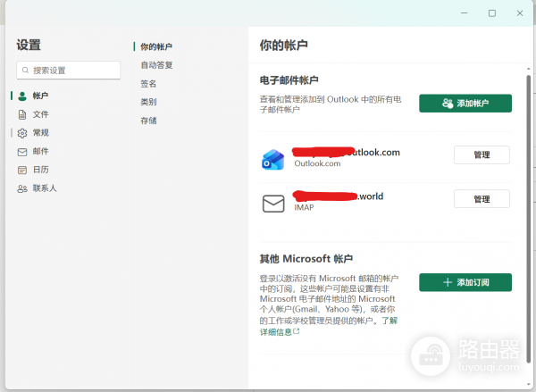The height and width of the screenshot is (392, 536).
Task: Go to the 签名 settings
Action: tap(148, 84)
